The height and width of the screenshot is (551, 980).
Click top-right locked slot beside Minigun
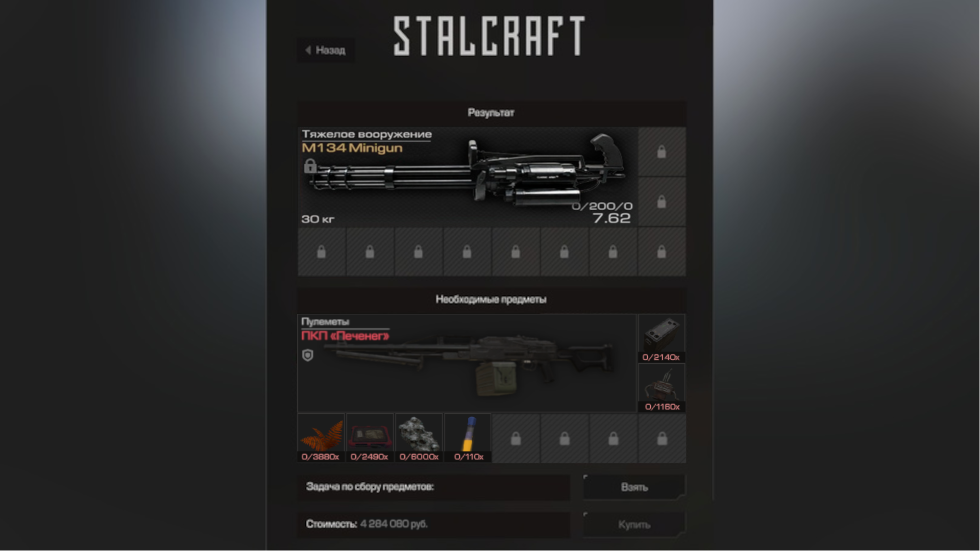[661, 152]
